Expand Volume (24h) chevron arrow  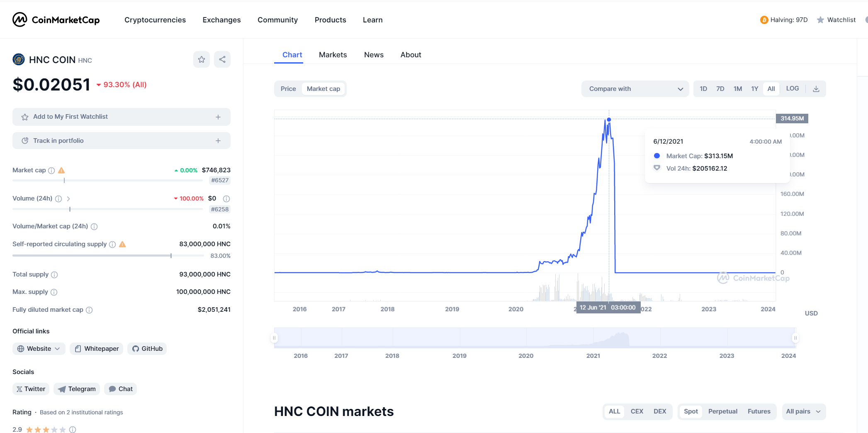pyautogui.click(x=68, y=199)
